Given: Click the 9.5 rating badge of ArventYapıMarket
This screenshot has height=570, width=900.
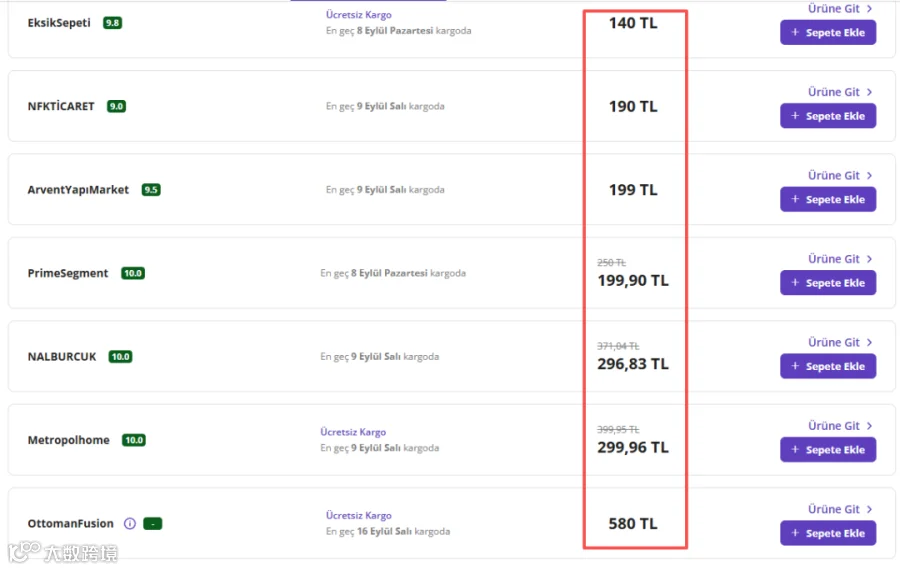Looking at the screenshot, I should point(151,189).
